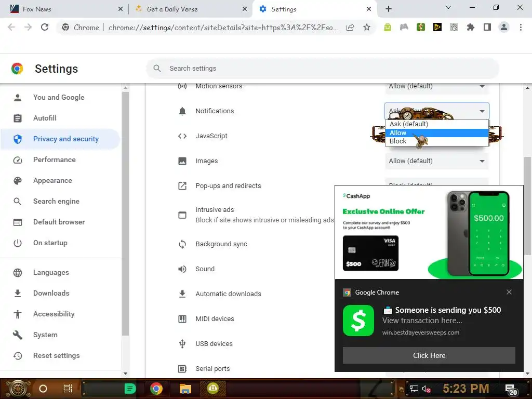Viewport: 532px width, 399px height.
Task: Open the notification center with 20 badge
Action: [x=511, y=390]
